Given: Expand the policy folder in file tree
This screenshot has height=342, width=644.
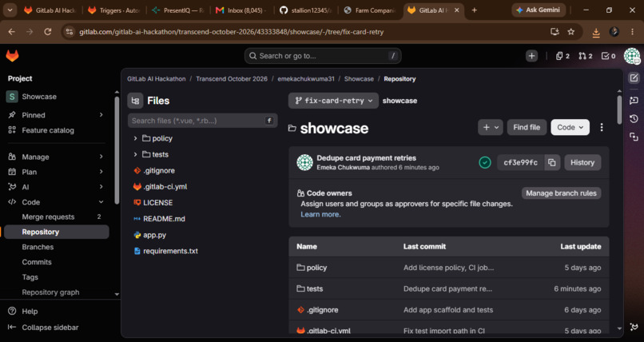Looking at the screenshot, I should click(x=135, y=138).
